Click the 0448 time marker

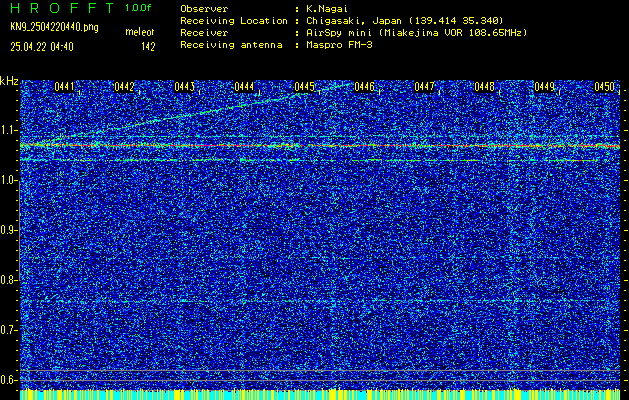[x=485, y=87]
